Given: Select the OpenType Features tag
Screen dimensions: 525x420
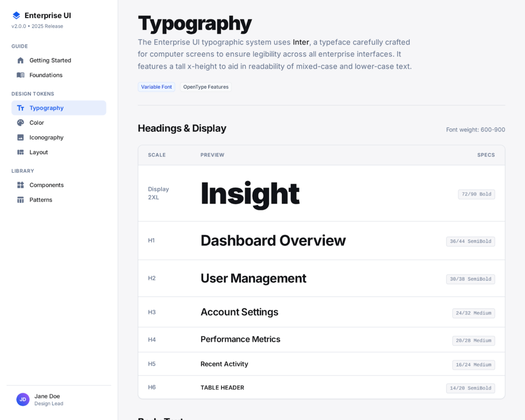Looking at the screenshot, I should pos(206,87).
